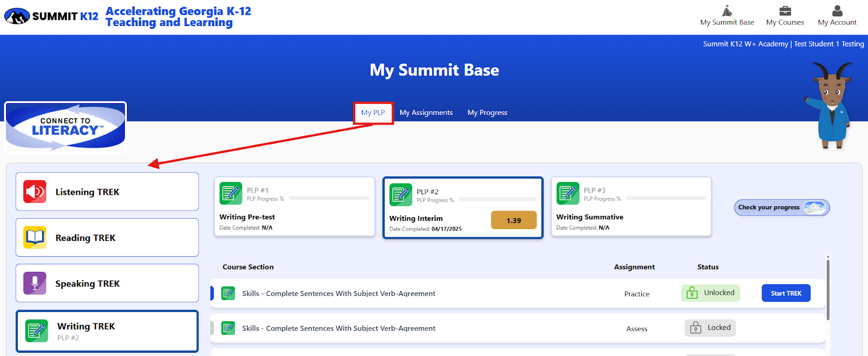Screen dimensions: 868x356
Task: Open the Listening TREK card
Action: click(107, 192)
